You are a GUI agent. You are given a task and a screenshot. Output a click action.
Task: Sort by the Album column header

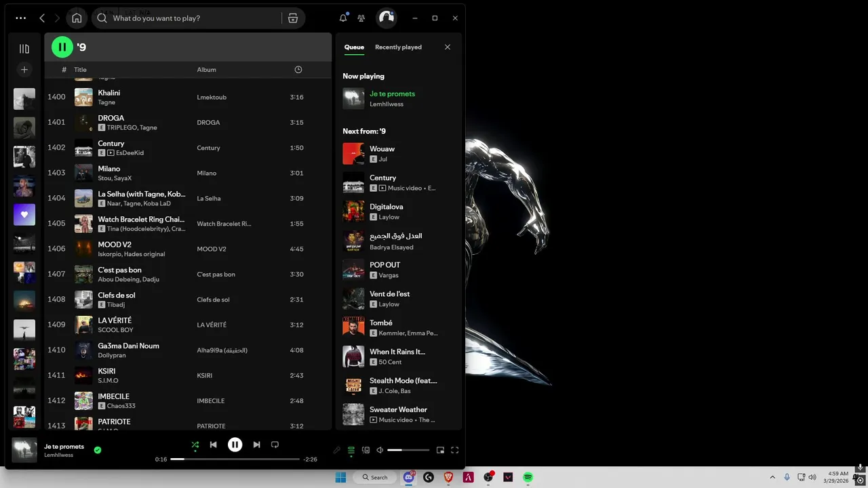(x=207, y=70)
